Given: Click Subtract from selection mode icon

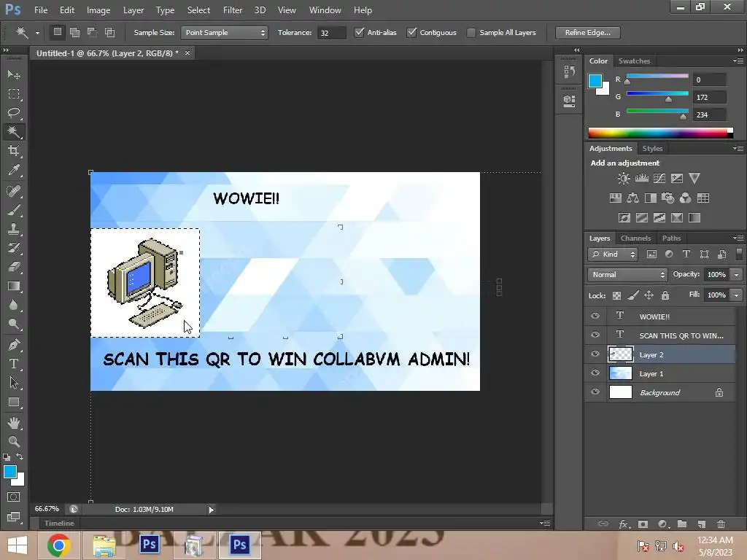Looking at the screenshot, I should tap(92, 32).
